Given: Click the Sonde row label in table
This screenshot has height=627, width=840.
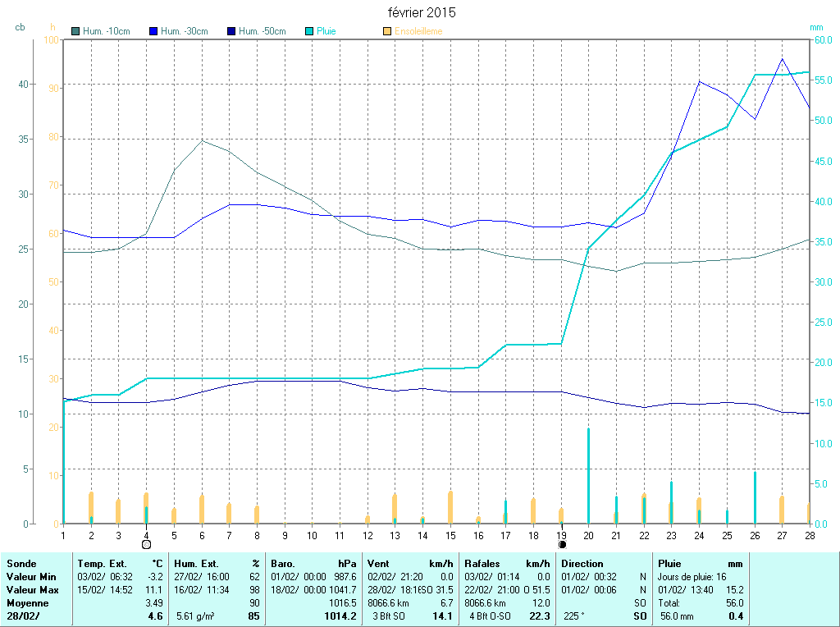Looking at the screenshot, I should [20, 564].
